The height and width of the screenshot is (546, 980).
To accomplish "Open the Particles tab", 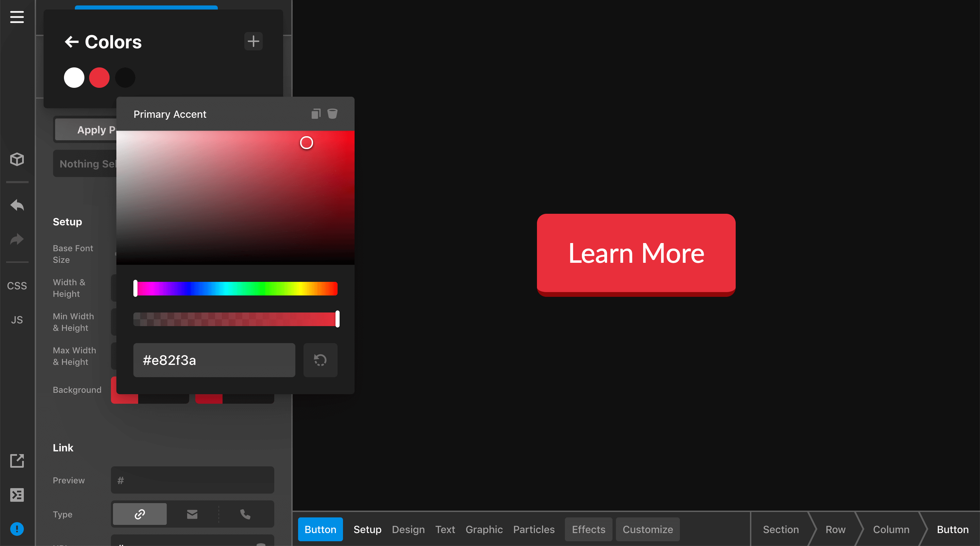I will pyautogui.click(x=533, y=529).
